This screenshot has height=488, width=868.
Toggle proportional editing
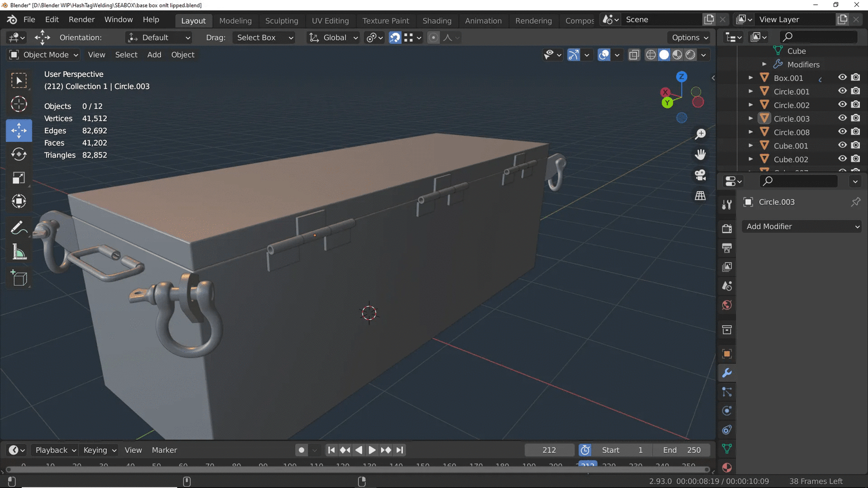pyautogui.click(x=433, y=38)
